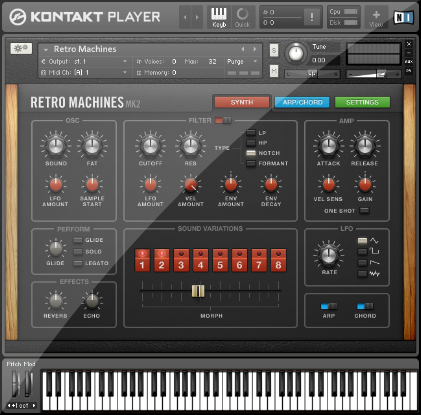Click the panic exclamation mark button
Image resolution: width=421 pixels, height=415 pixels.
click(312, 17)
